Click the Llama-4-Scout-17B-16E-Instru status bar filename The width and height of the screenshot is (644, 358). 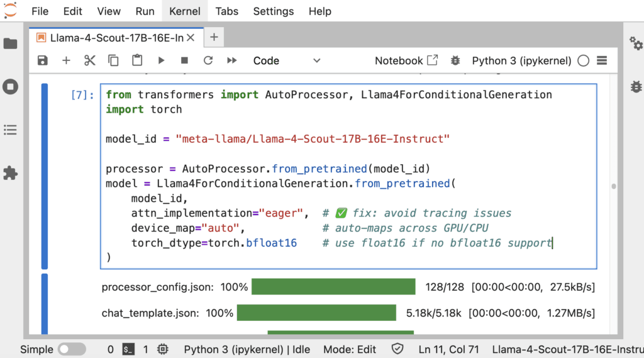click(568, 349)
